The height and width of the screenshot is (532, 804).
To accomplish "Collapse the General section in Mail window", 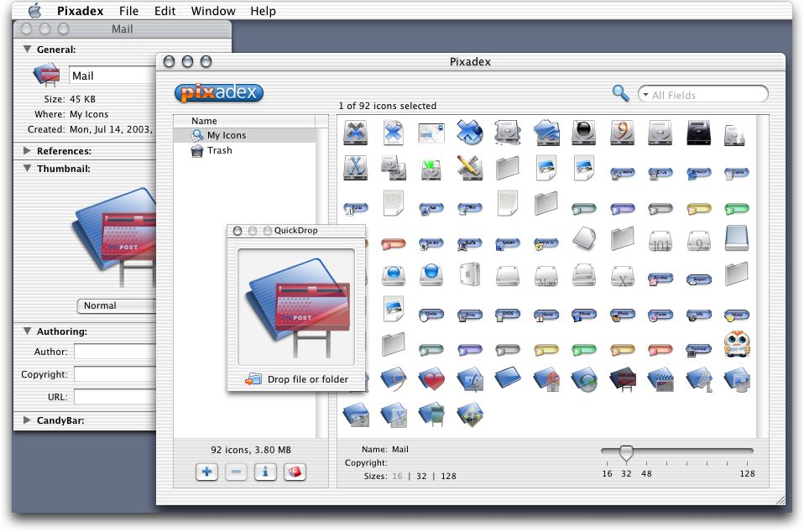I will click(27, 50).
